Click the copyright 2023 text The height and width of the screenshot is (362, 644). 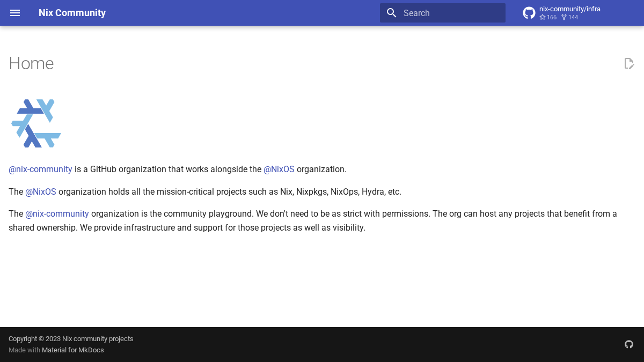71,339
